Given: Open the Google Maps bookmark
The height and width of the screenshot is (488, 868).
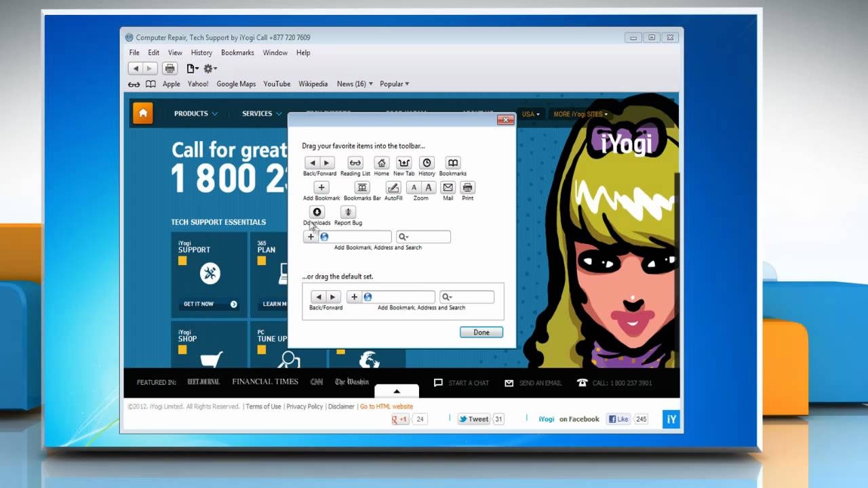Looking at the screenshot, I should click(x=236, y=84).
